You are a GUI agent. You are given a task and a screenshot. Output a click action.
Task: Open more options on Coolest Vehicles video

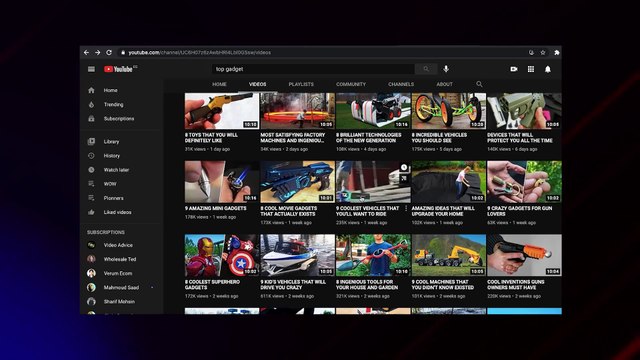pyautogui.click(x=406, y=209)
